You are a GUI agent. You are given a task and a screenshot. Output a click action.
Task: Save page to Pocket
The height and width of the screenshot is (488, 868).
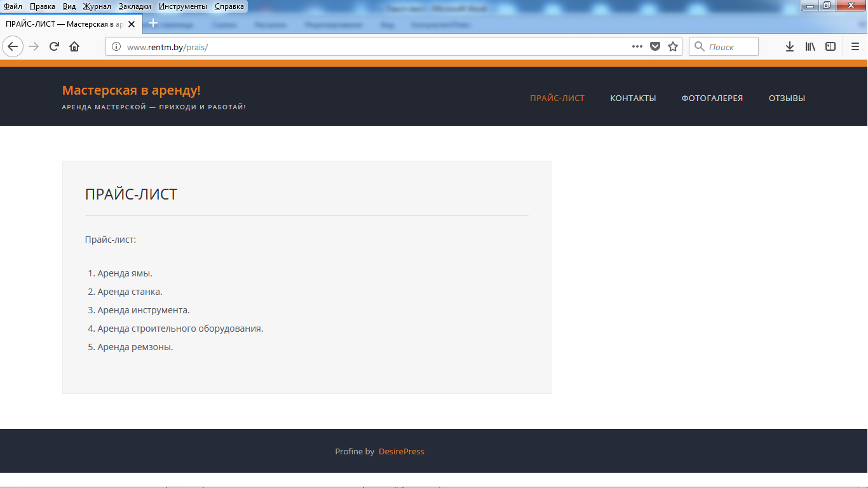pyautogui.click(x=655, y=46)
